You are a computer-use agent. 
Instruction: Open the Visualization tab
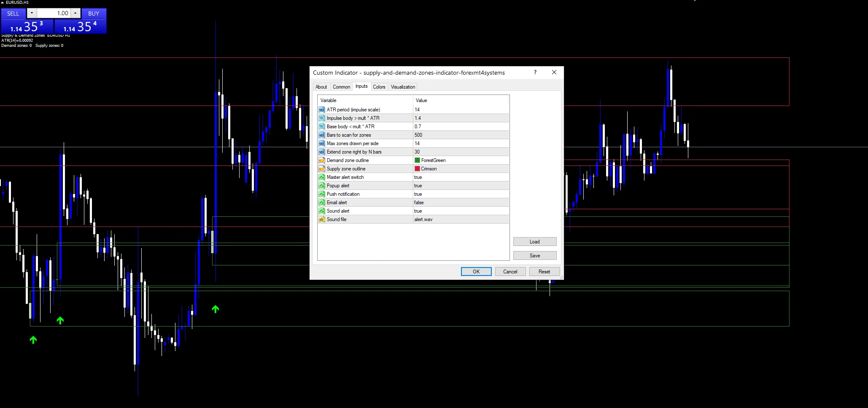(x=403, y=87)
